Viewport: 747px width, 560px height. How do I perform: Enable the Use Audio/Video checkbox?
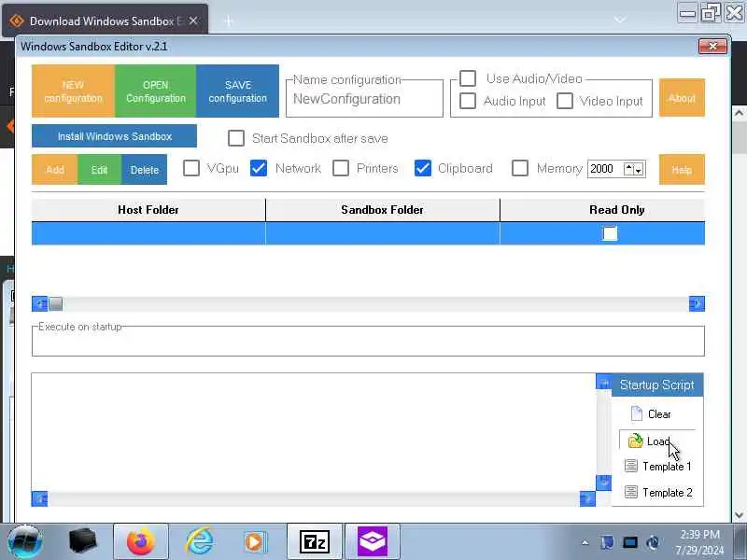(468, 78)
